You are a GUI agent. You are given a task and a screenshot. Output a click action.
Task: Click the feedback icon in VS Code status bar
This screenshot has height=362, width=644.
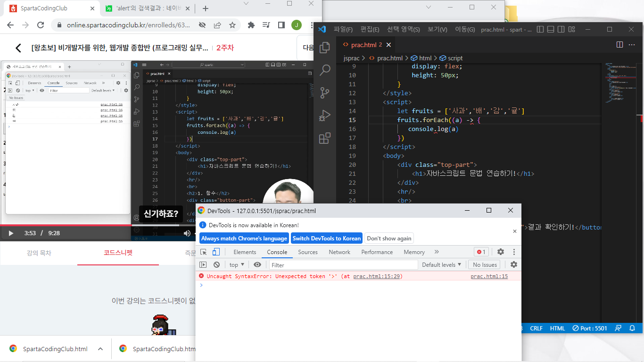[618, 328]
